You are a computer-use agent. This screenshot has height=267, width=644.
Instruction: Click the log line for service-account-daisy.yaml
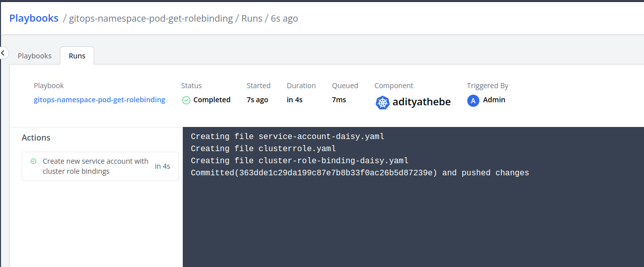click(x=288, y=137)
